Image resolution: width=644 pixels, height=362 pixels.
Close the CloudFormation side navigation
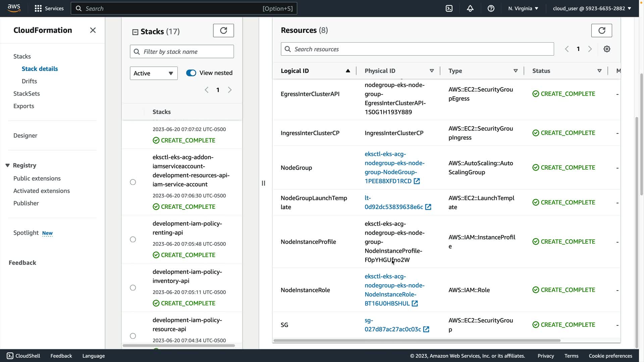tap(93, 30)
